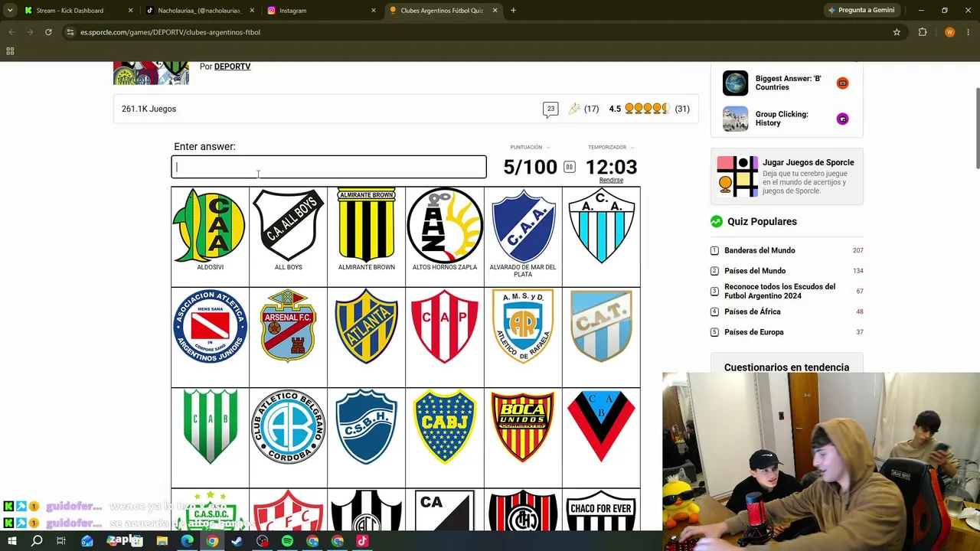Open File Explorer from the taskbar

[x=162, y=541]
